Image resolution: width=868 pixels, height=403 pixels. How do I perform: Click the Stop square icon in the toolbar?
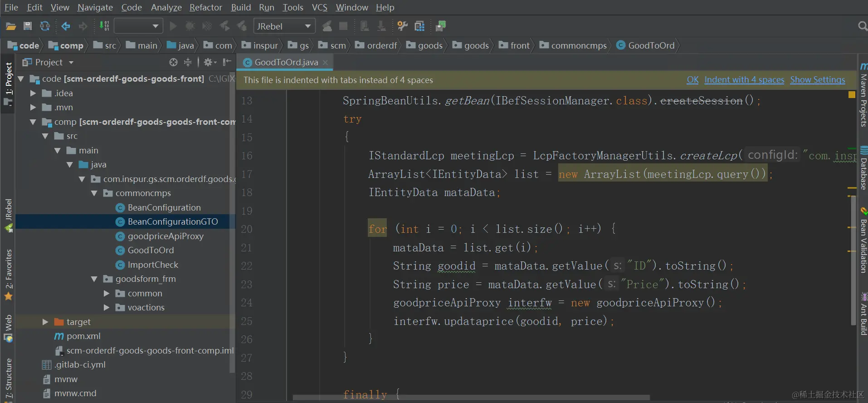343,26
